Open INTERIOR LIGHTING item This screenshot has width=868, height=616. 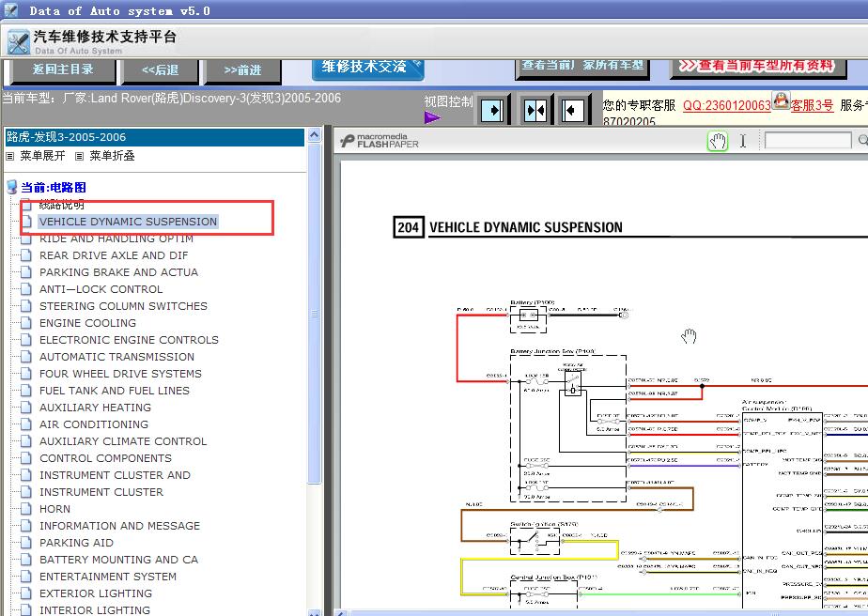[x=94, y=610]
